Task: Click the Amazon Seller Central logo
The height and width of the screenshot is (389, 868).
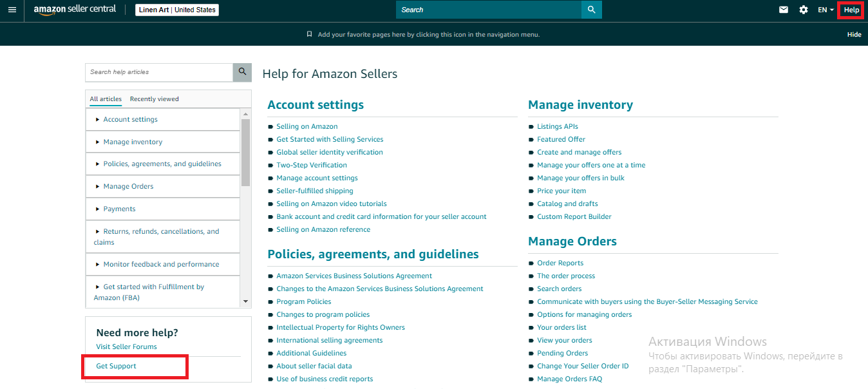Action: click(x=74, y=10)
